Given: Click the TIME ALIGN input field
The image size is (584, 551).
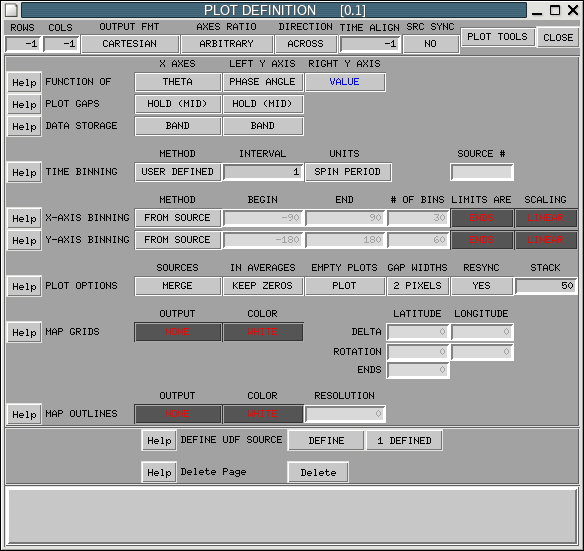Looking at the screenshot, I should point(370,44).
